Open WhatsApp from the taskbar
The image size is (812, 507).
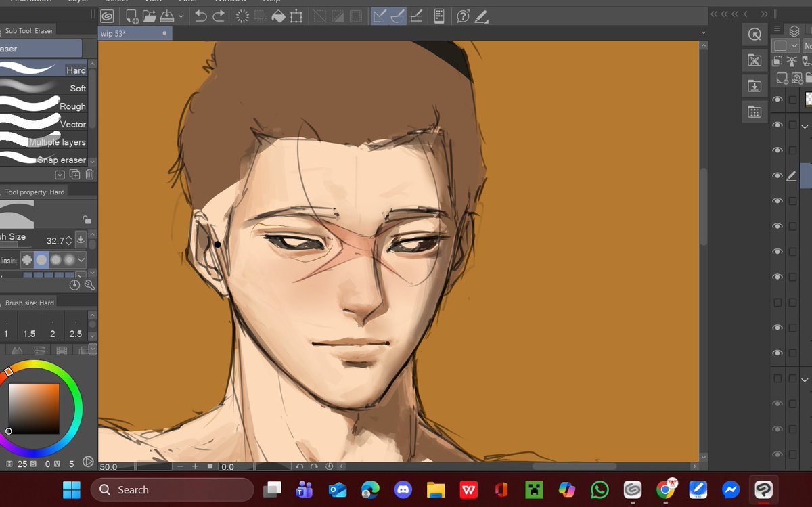pos(600,489)
